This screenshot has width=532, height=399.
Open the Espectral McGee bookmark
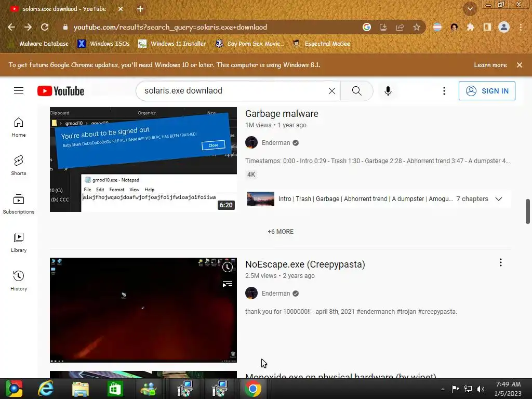tap(321, 44)
